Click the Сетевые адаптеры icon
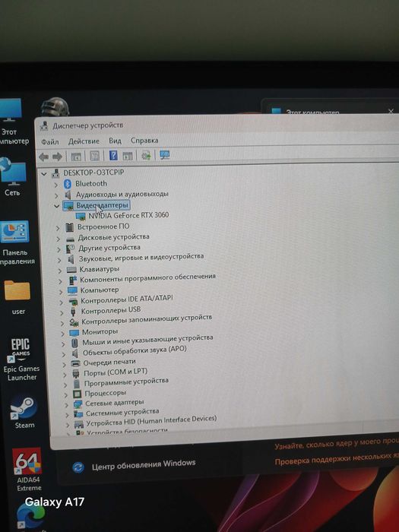 click(x=78, y=404)
